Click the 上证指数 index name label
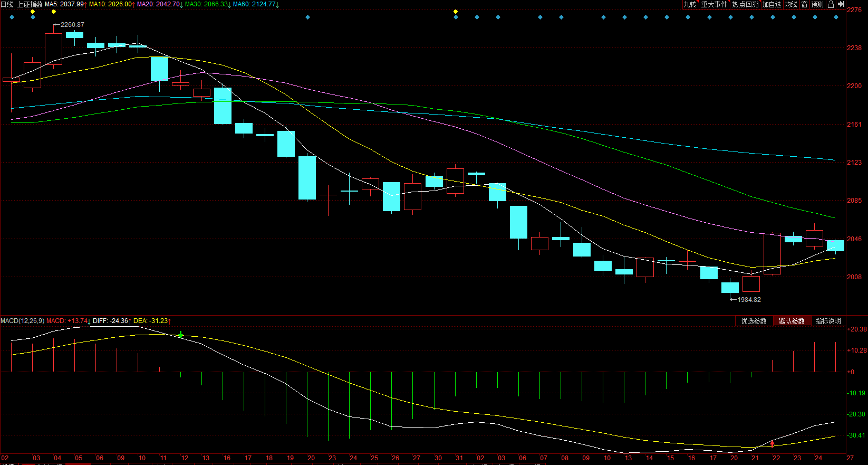 (x=30, y=4)
